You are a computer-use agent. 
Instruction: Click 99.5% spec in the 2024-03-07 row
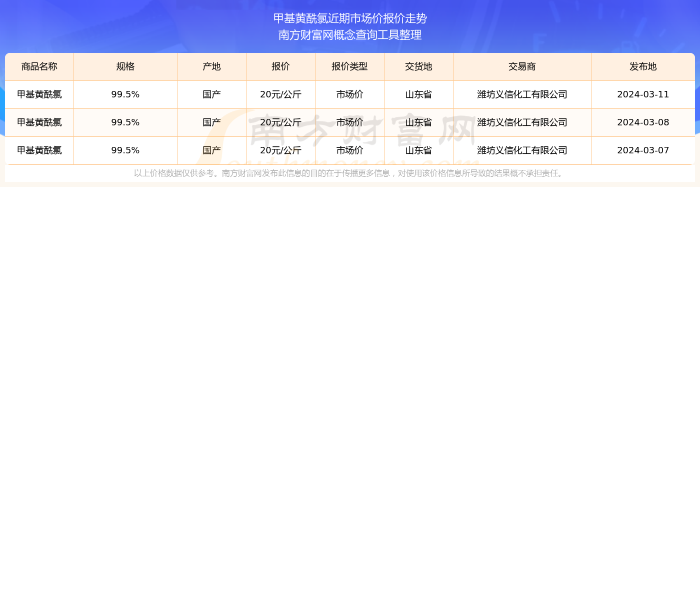tap(125, 150)
